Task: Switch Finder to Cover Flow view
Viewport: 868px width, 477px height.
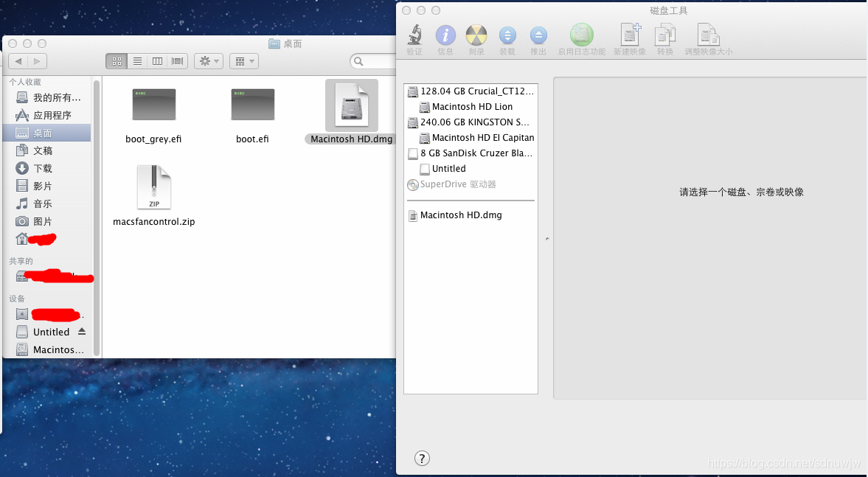Action: 177,61
